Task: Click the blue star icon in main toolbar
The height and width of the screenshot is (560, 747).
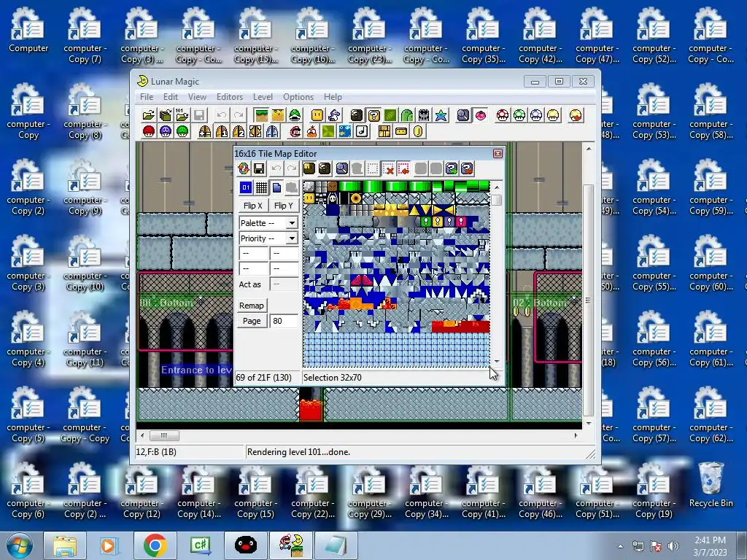Action: coord(441,115)
